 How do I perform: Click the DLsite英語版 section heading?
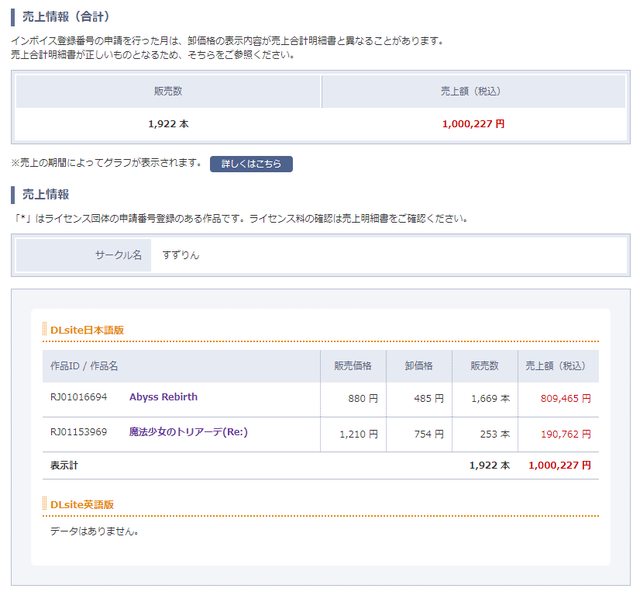click(82, 505)
